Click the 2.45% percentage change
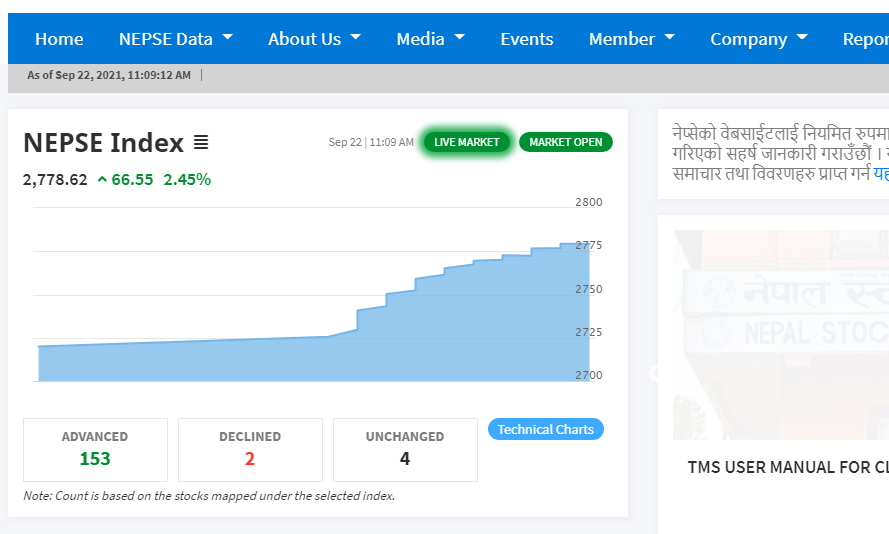Screen dimensions: 889x534 [x=187, y=180]
